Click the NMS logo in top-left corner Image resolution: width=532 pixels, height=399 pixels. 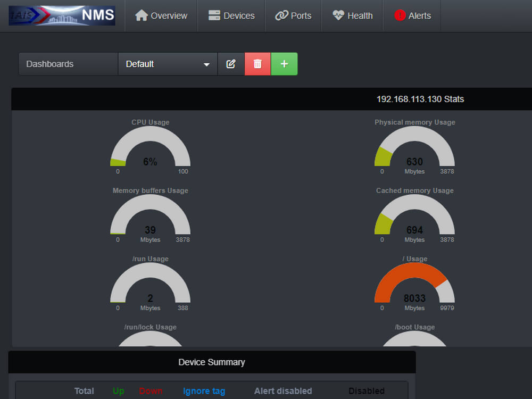61,15
